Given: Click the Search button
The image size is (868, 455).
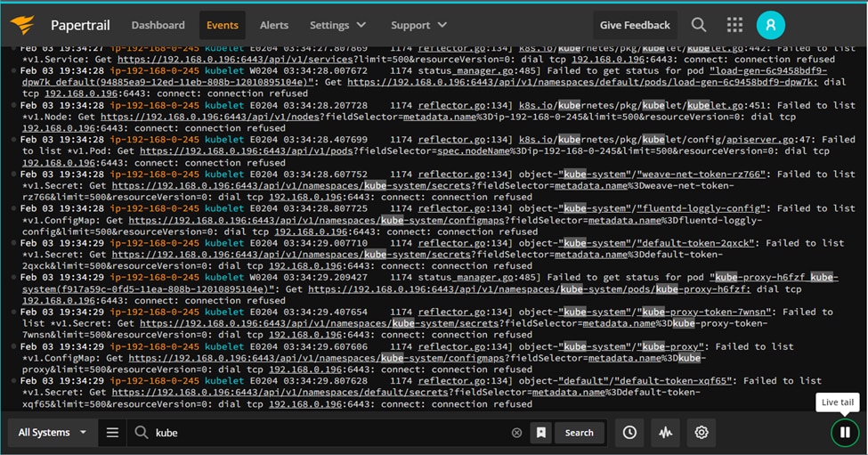Looking at the screenshot, I should [x=579, y=433].
